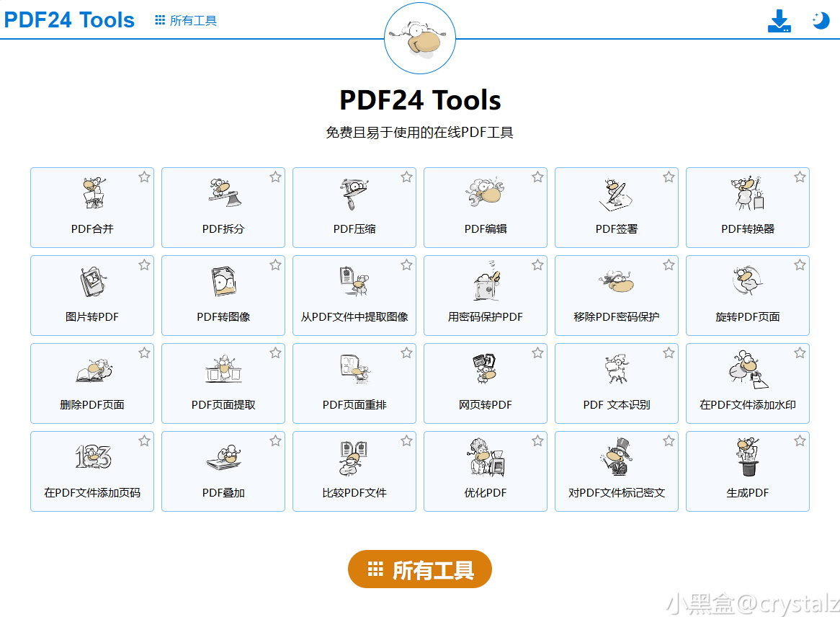Click the PDF24 Tools main heading

[x=421, y=100]
